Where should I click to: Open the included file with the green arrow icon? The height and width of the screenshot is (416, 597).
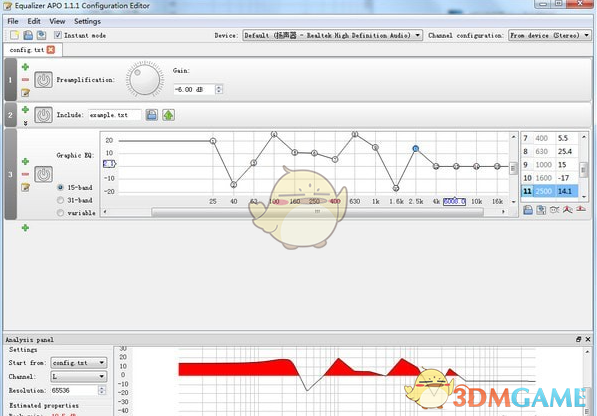coord(168,115)
